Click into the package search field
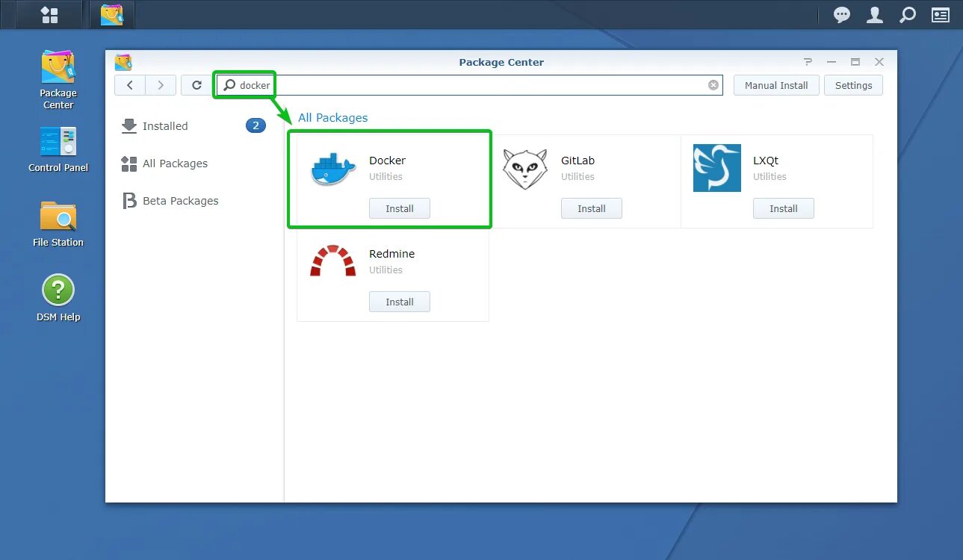 (470, 85)
